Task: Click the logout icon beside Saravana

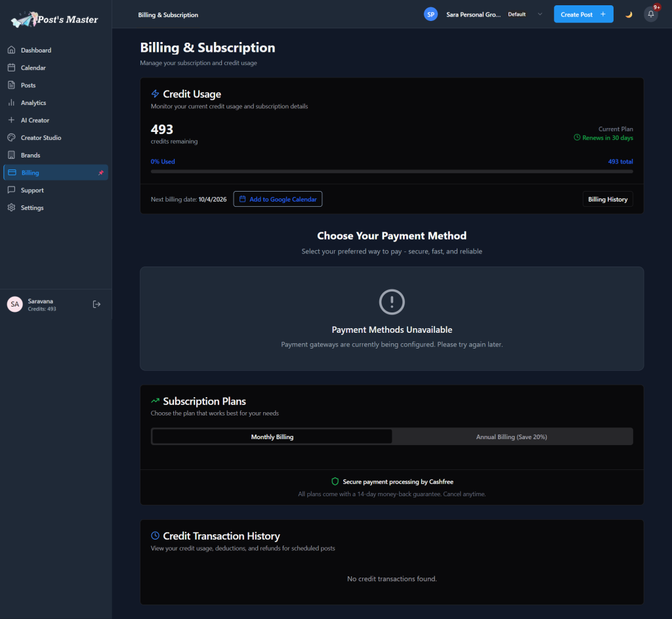Action: [96, 304]
